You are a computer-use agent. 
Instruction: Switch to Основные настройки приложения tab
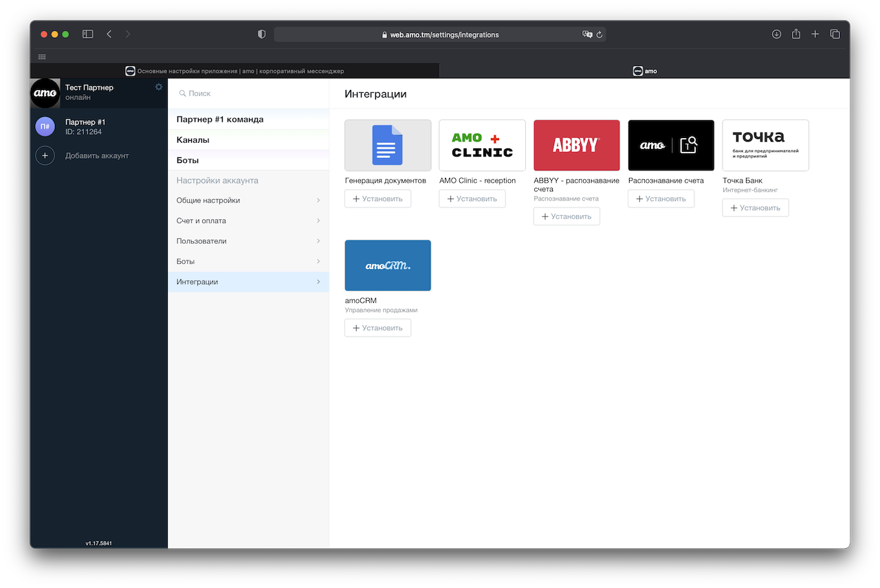(234, 71)
